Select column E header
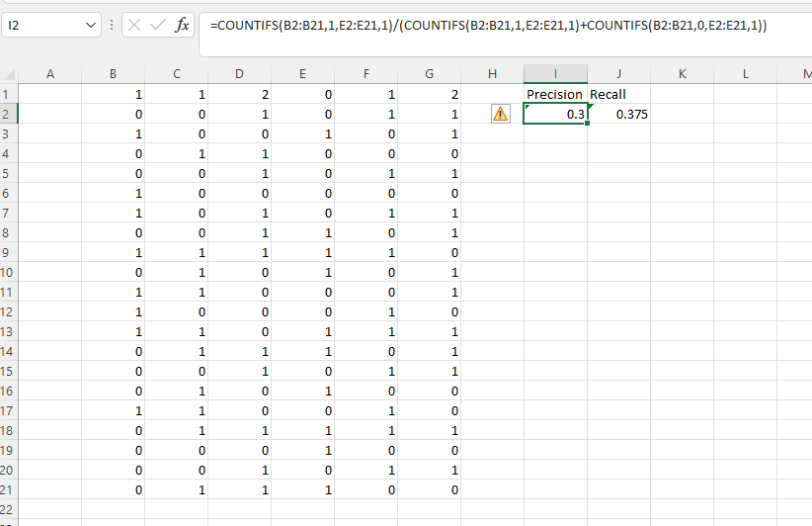812x526 pixels. (302, 74)
